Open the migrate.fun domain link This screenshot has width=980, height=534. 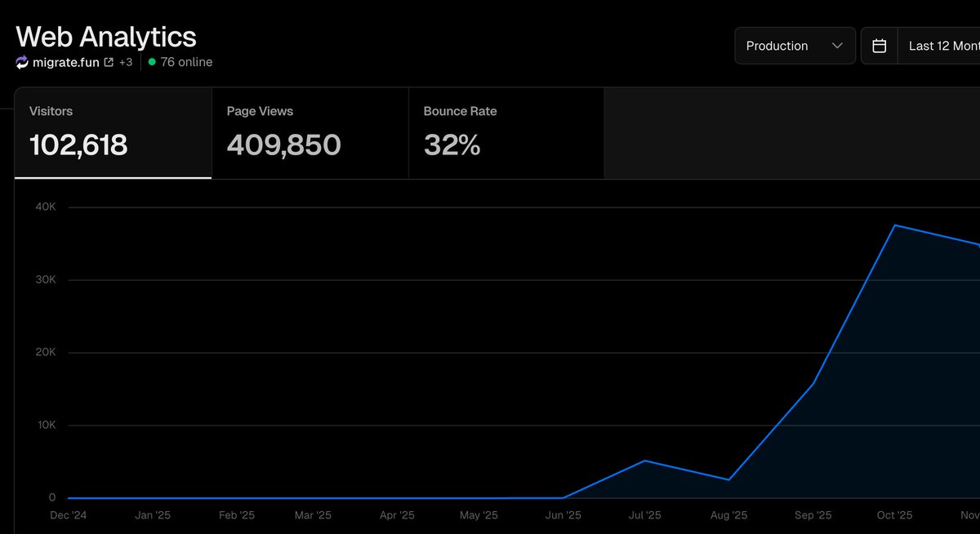click(x=66, y=62)
